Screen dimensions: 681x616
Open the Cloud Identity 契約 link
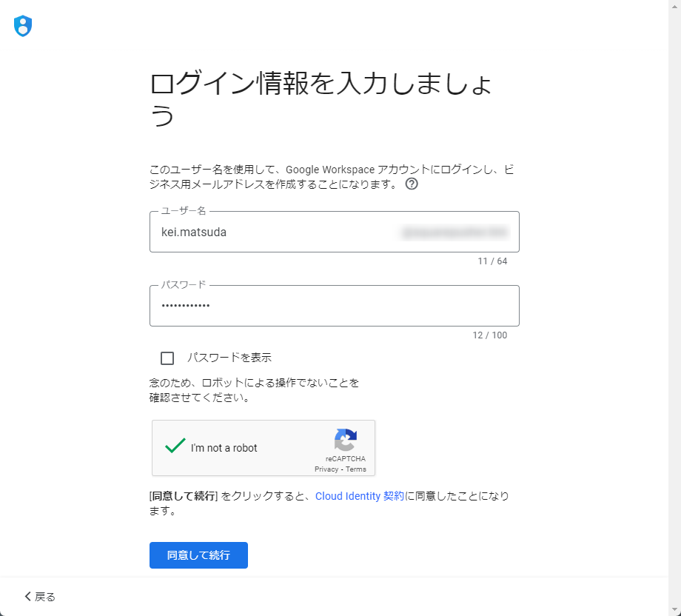[359, 496]
